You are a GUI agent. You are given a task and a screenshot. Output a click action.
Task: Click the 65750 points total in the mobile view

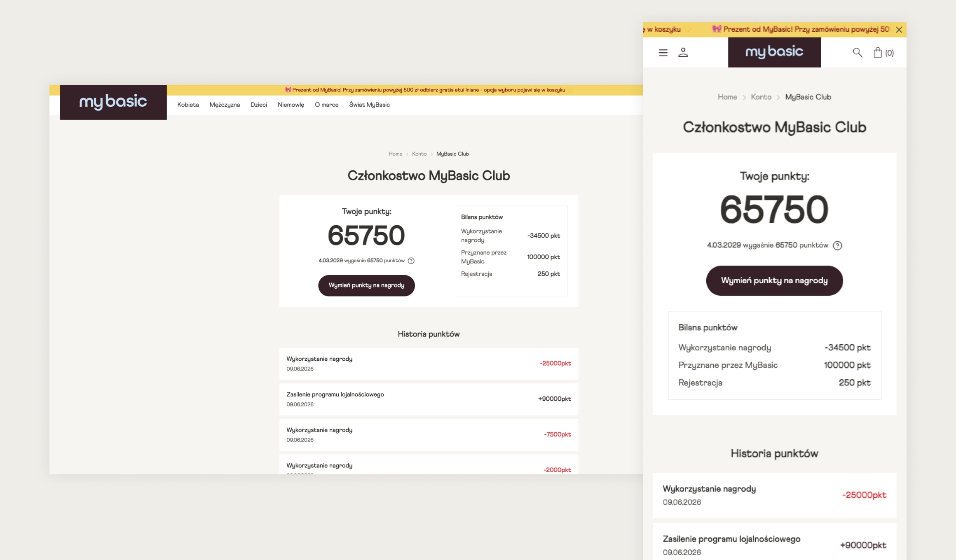coord(774,210)
